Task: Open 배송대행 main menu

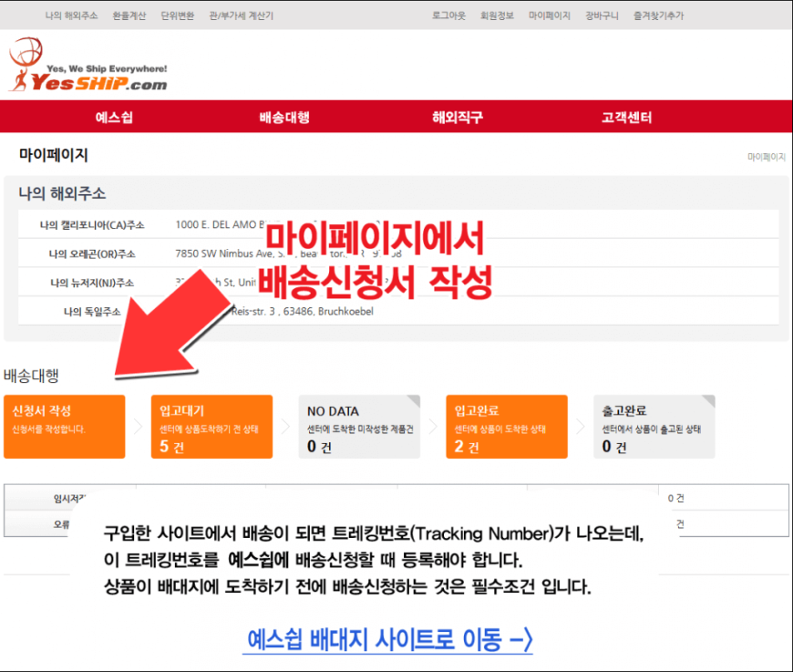Action: click(x=284, y=118)
